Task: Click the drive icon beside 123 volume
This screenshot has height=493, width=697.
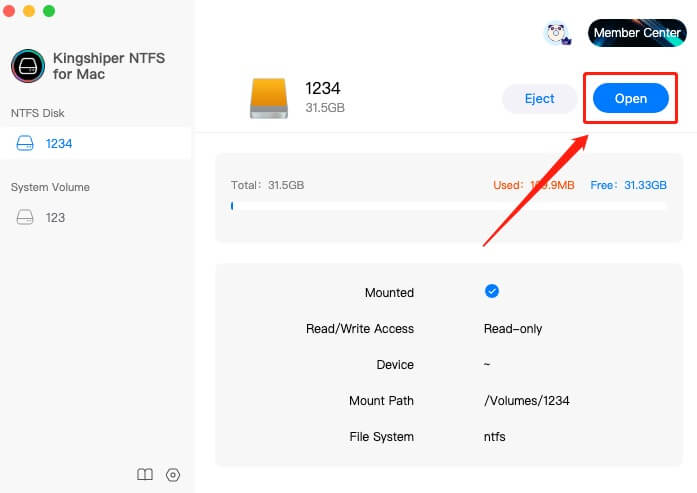Action: pos(25,217)
